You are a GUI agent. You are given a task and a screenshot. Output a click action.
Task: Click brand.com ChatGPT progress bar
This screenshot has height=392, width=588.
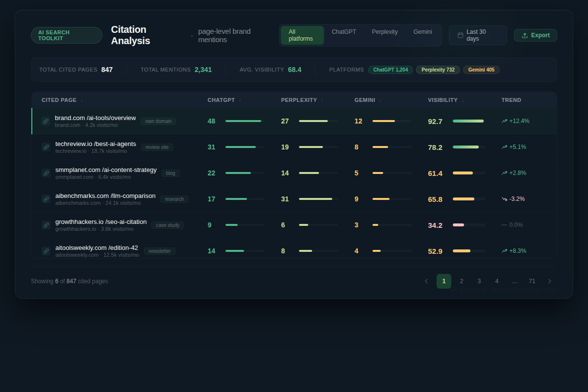(x=245, y=121)
